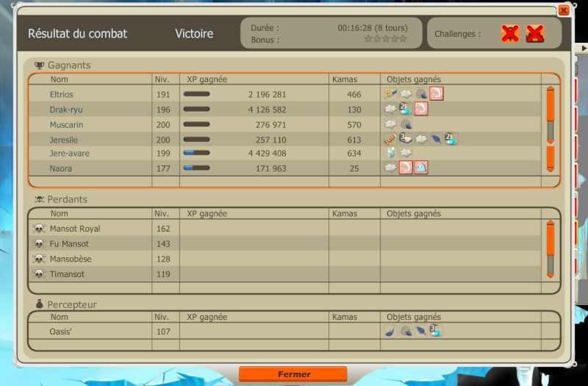Close the window with the orange X
This screenshot has height=386, width=588.
564,10
